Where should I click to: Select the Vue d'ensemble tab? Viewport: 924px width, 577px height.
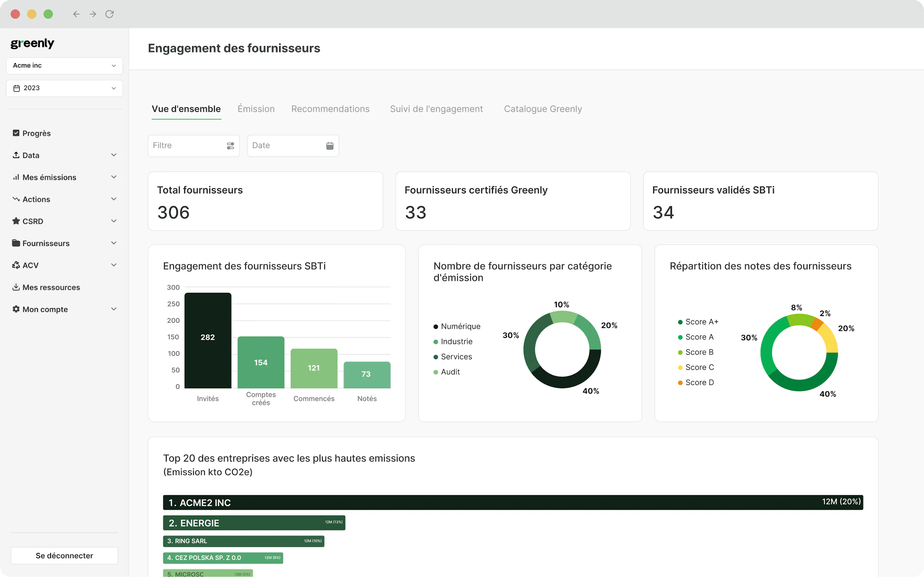click(x=186, y=109)
